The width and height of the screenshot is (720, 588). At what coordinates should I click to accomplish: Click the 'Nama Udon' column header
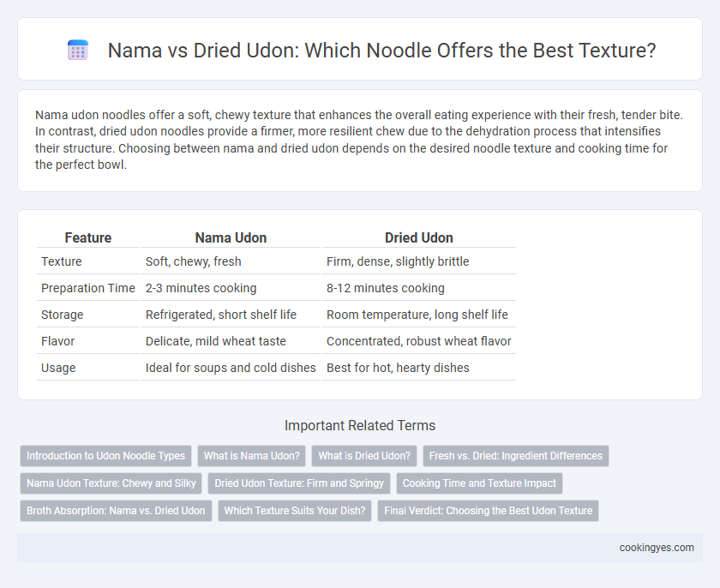click(231, 237)
